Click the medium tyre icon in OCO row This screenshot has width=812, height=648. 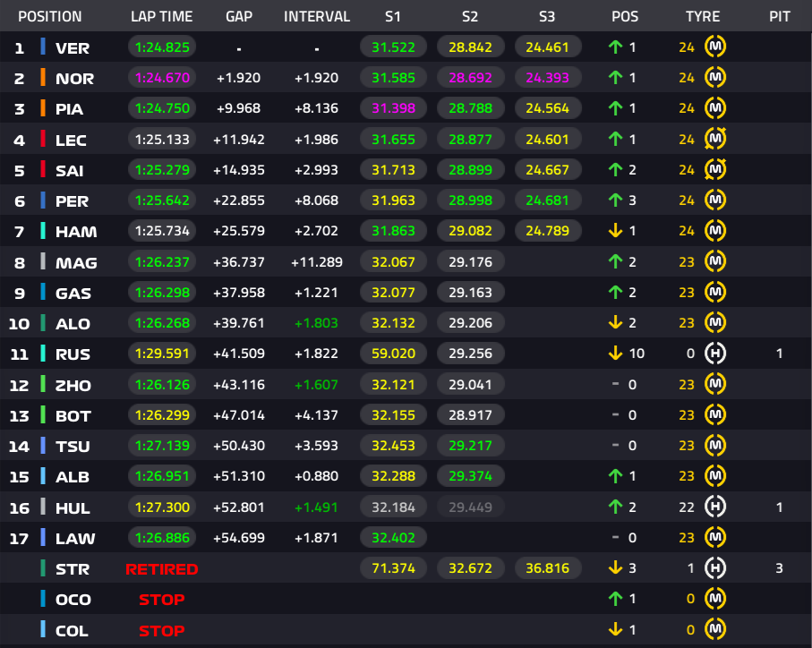coord(715,598)
